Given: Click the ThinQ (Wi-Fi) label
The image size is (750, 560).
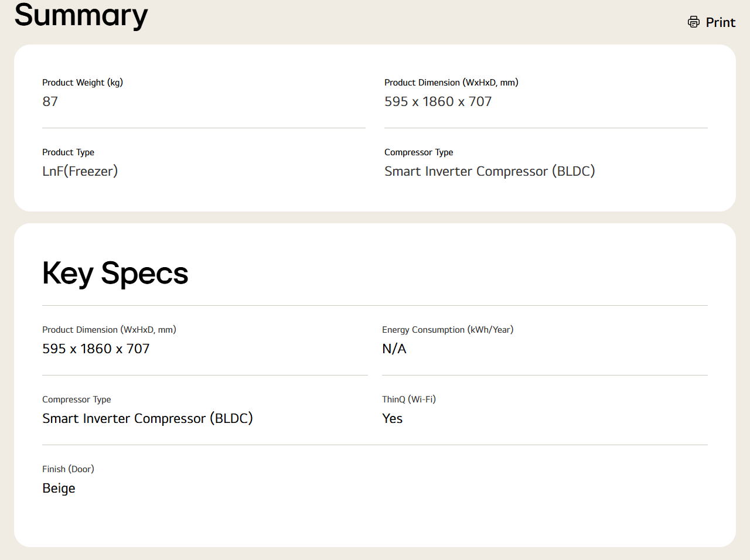Looking at the screenshot, I should (x=409, y=399).
